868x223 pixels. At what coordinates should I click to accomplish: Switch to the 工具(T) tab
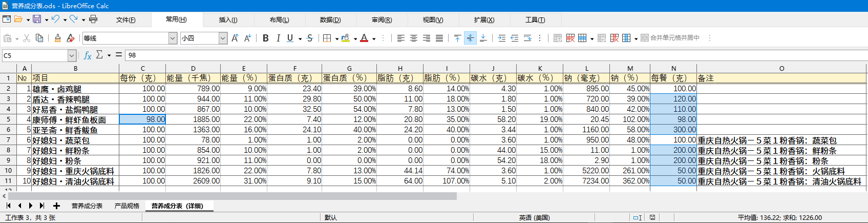[x=535, y=19]
